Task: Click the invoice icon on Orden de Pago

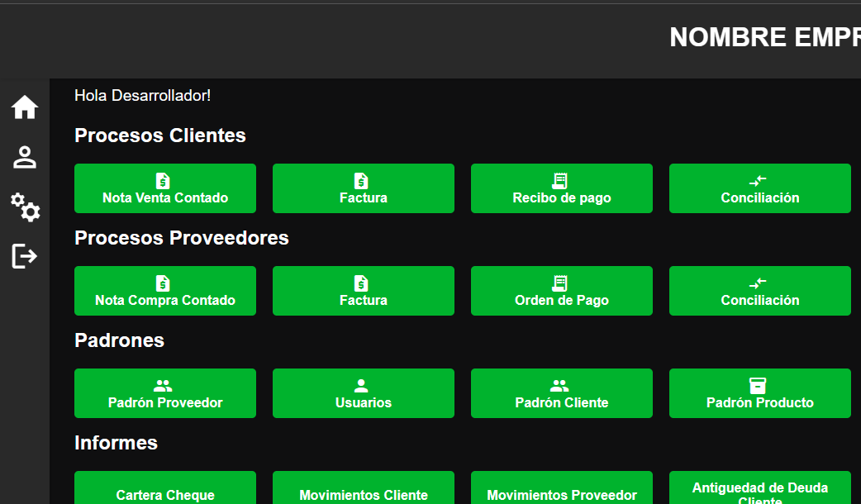Action: tap(561, 281)
